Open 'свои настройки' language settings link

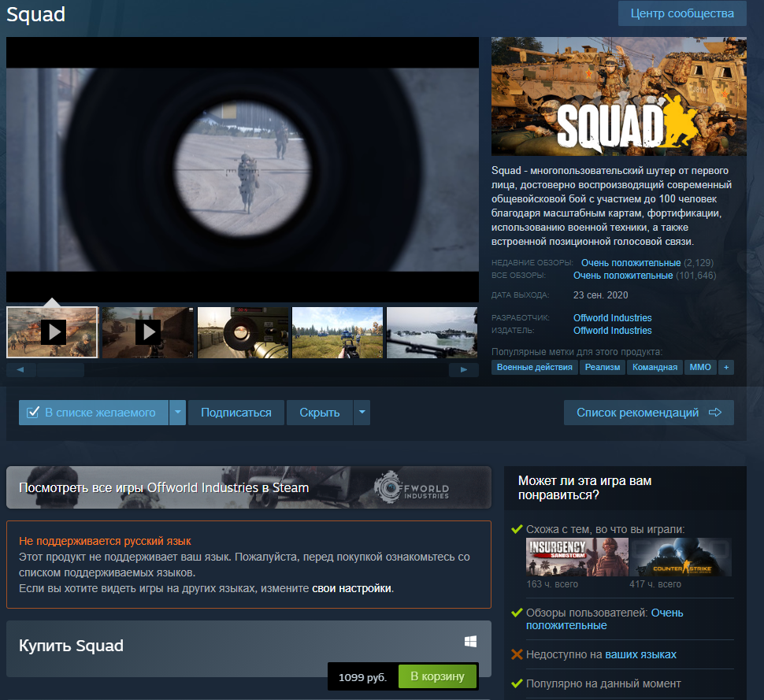[351, 588]
